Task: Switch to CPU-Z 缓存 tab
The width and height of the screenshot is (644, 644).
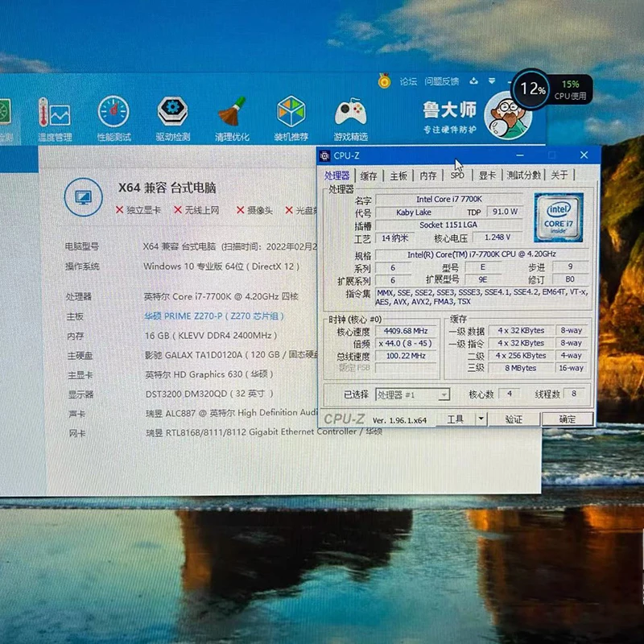Action: pyautogui.click(x=369, y=175)
